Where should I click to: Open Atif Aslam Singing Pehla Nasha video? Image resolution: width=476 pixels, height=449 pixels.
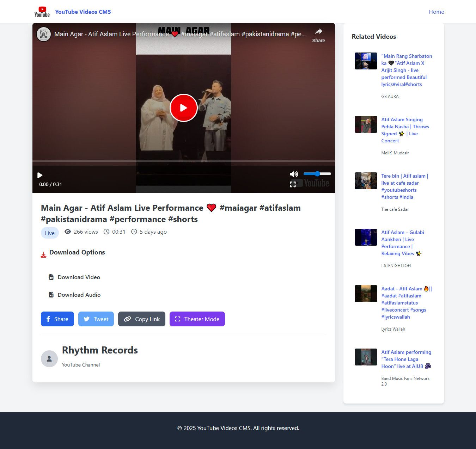point(405,130)
